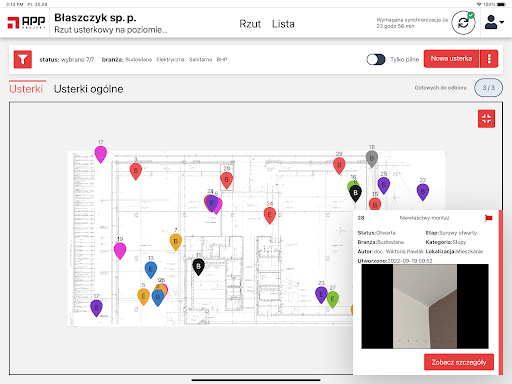Select red B pin number 29

tap(339, 165)
